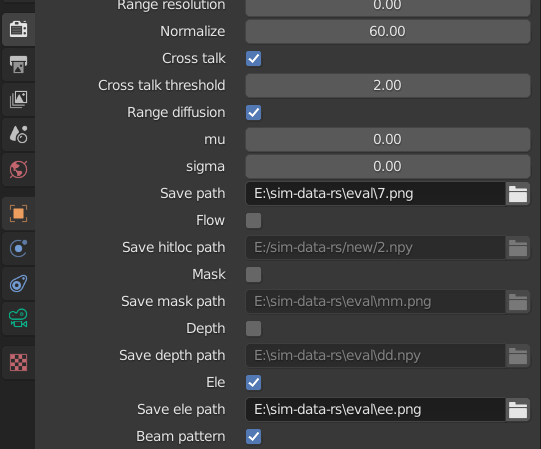The image size is (541, 449).
Task: Click the Normalize value field
Action: [388, 31]
